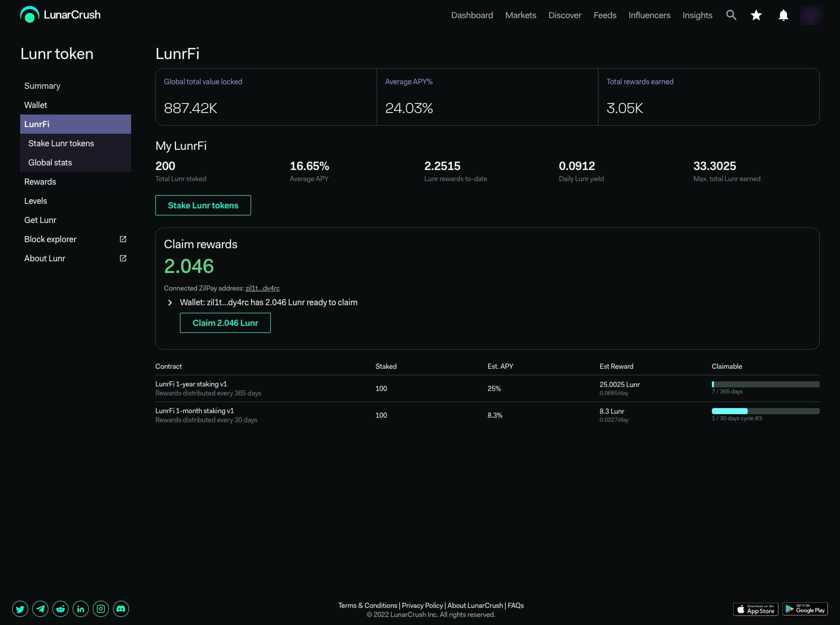This screenshot has width=840, height=625.
Task: Select Get Lunr in sidebar
Action: [76, 220]
